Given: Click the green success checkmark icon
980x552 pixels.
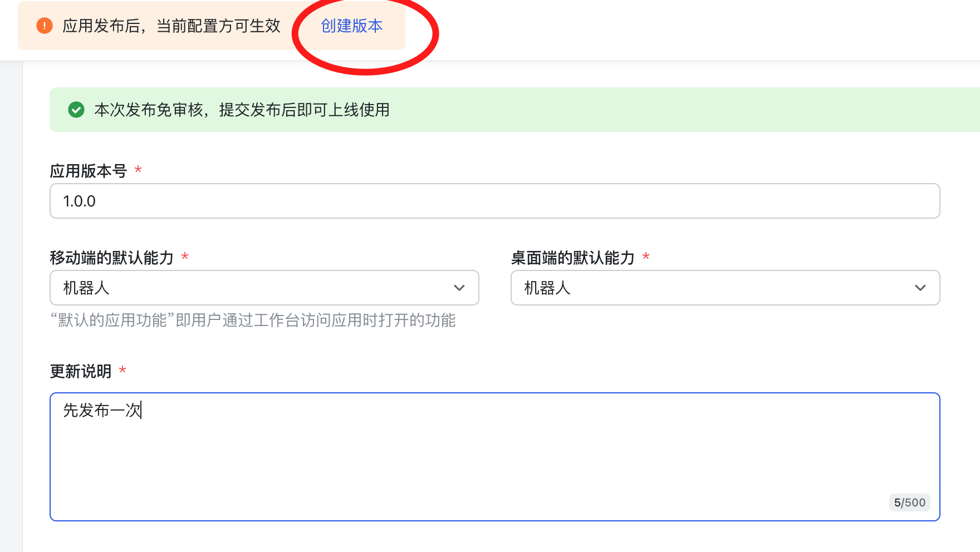Looking at the screenshot, I should 76,110.
